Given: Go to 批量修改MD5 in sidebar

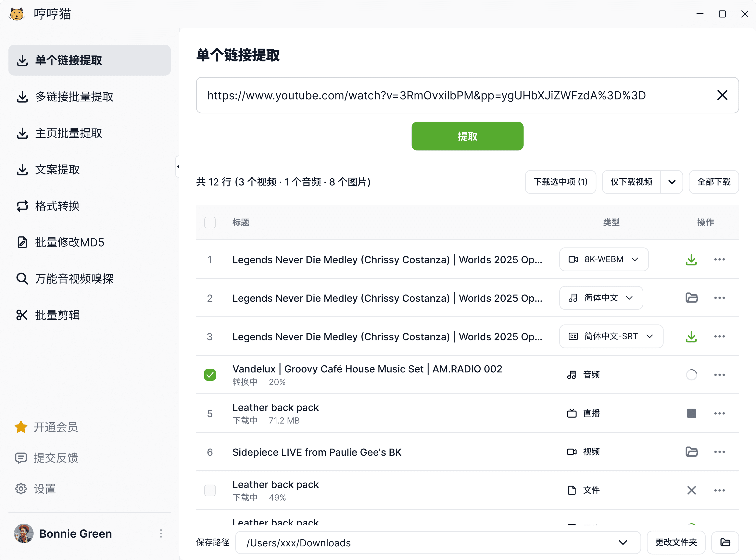Looking at the screenshot, I should point(89,242).
